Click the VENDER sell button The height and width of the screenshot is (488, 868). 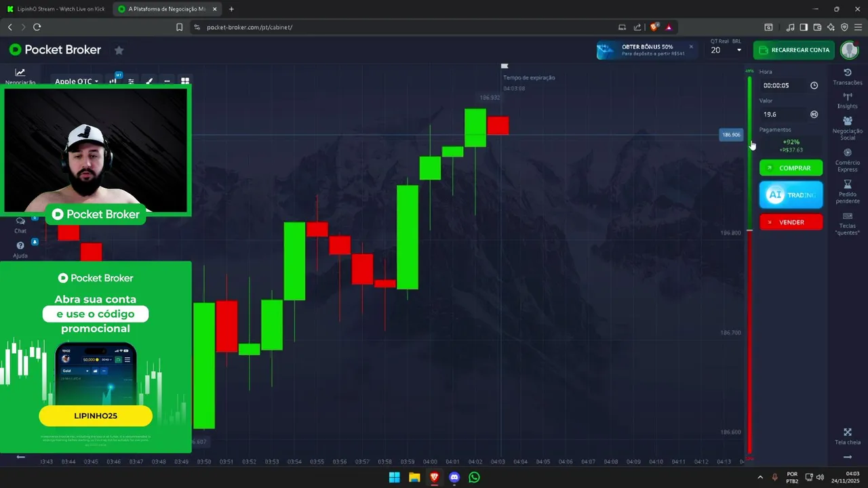(x=791, y=222)
